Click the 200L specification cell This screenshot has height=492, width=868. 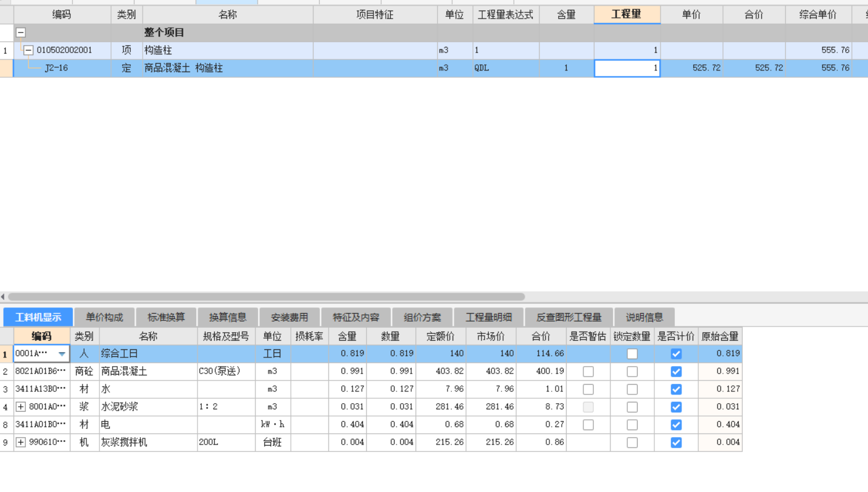[x=226, y=443]
